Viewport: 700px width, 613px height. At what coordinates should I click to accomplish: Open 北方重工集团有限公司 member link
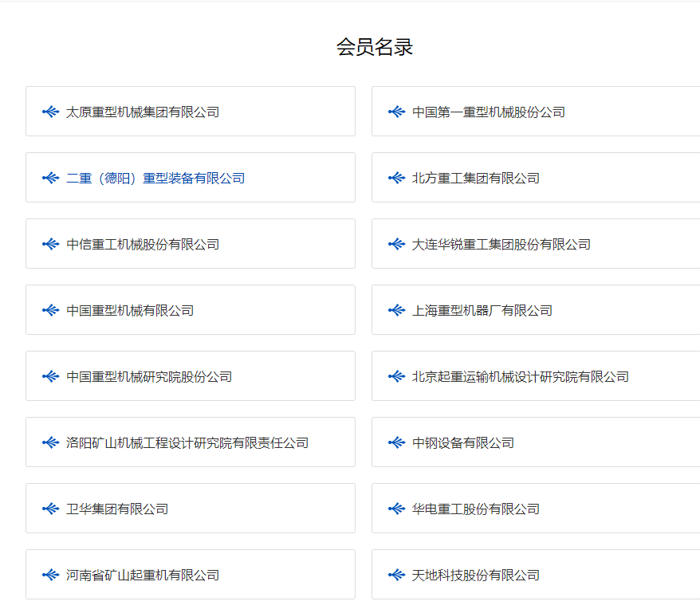[x=475, y=178]
